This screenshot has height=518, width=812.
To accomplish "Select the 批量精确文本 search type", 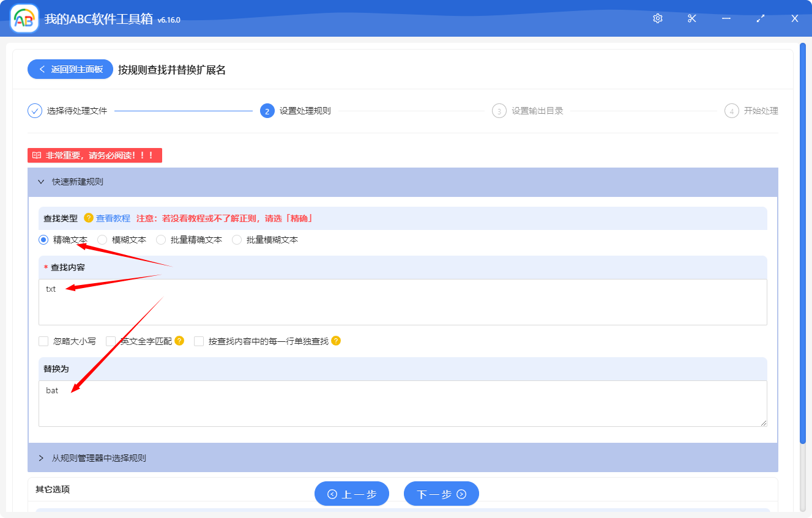I will pos(160,239).
